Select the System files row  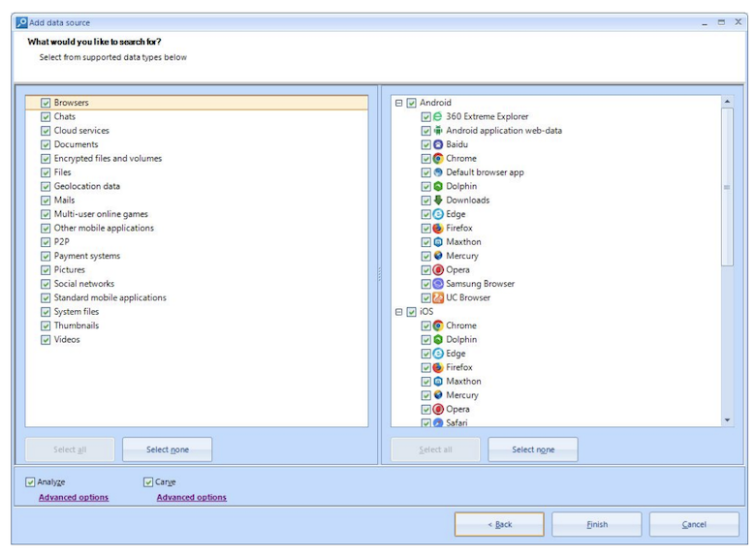(197, 312)
